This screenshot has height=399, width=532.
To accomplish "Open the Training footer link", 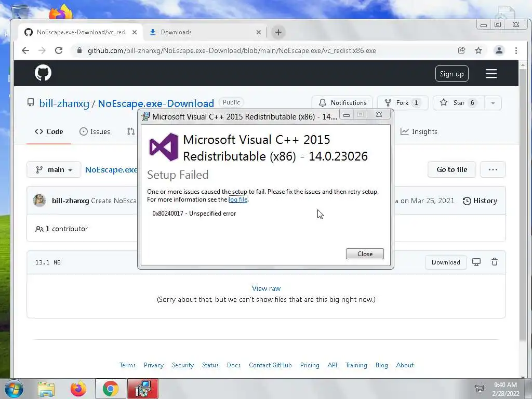I will tap(356, 365).
